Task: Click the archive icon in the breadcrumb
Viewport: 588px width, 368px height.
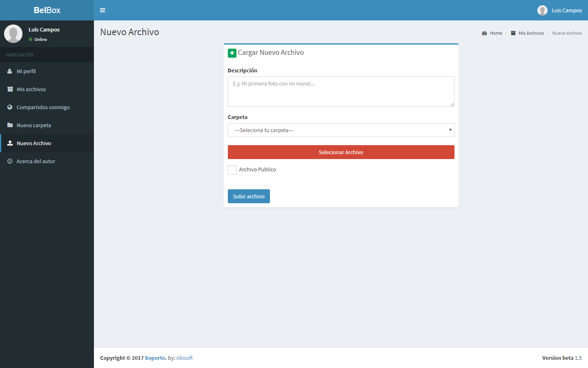Action: [513, 33]
